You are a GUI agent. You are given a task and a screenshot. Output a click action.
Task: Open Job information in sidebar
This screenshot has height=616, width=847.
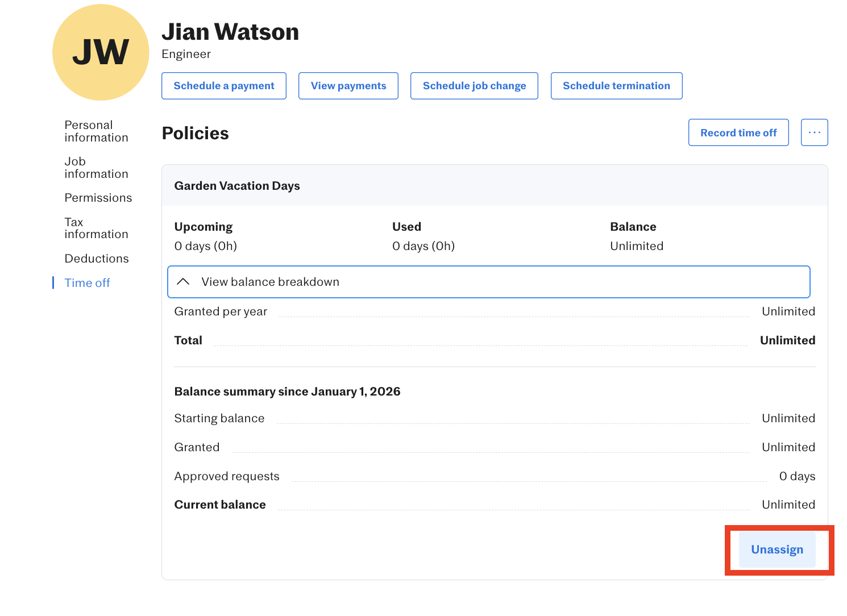(96, 168)
